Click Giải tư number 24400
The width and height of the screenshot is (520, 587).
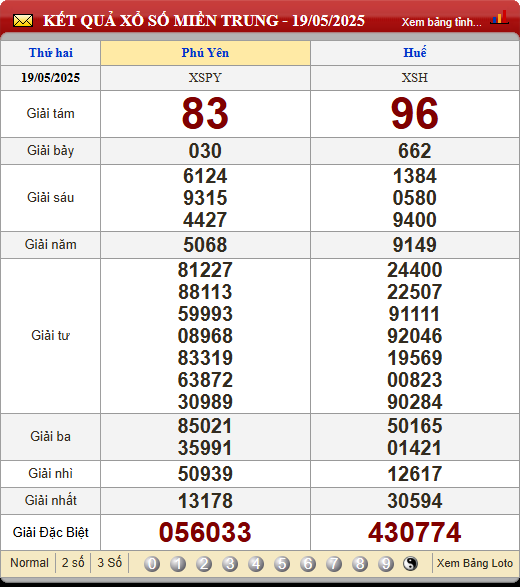point(415,270)
